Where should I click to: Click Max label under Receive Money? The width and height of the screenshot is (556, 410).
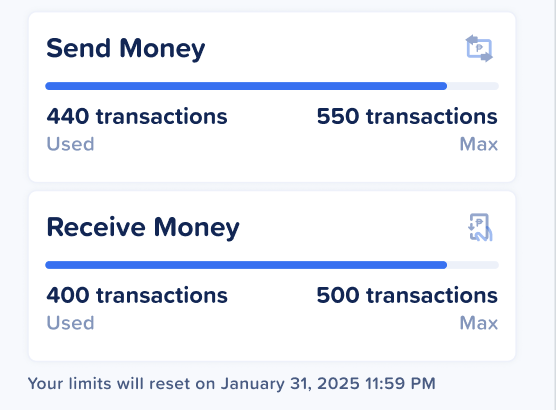[x=479, y=323]
